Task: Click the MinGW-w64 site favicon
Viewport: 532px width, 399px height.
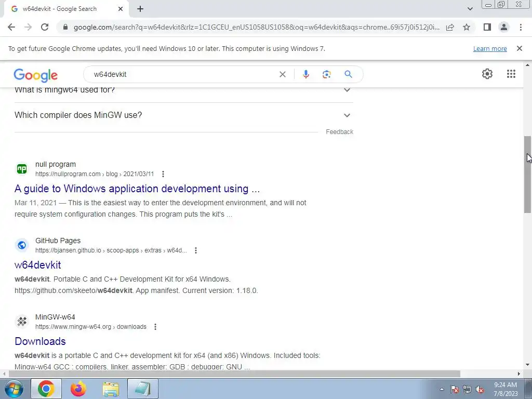Action: point(22,321)
